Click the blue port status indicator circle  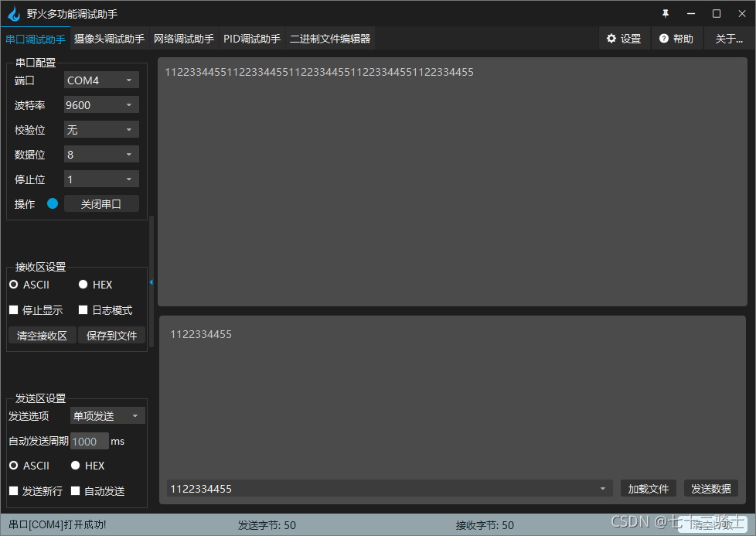53,203
